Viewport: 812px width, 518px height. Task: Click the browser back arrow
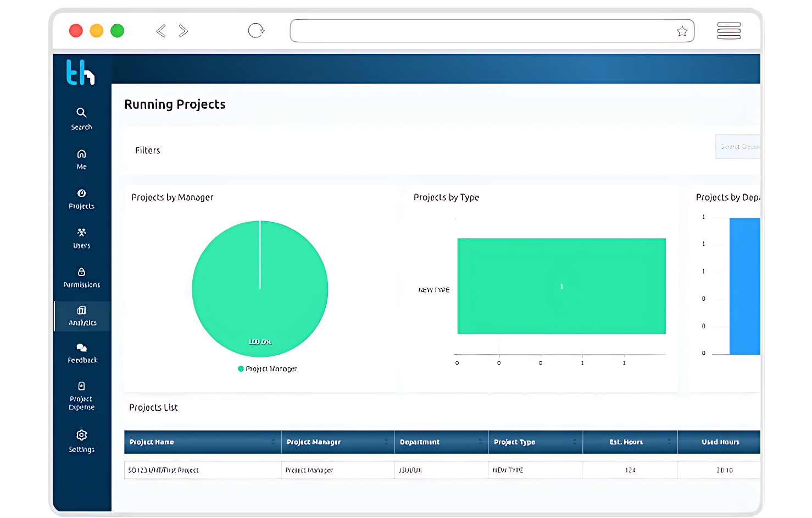[x=161, y=31]
